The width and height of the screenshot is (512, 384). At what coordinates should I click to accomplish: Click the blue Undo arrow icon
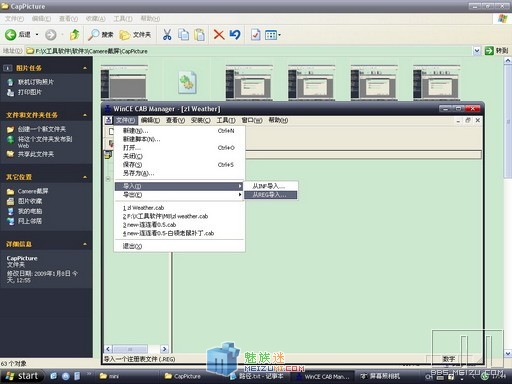(235, 34)
